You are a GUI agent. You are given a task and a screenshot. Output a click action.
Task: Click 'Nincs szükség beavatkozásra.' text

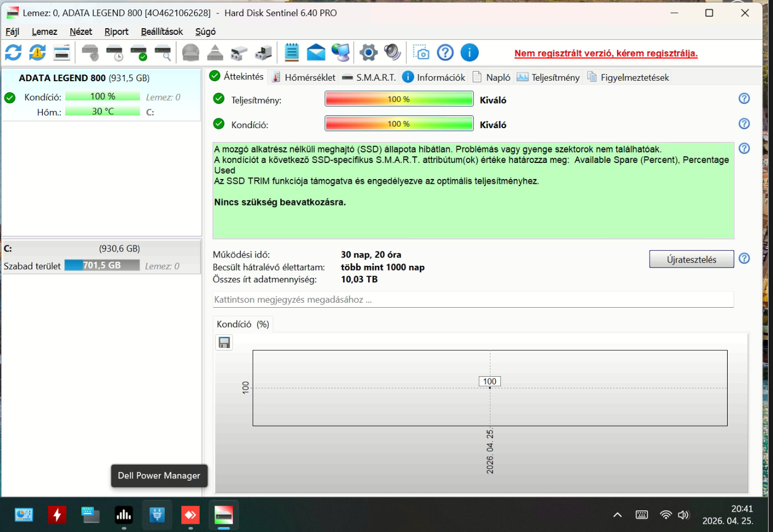pos(280,202)
